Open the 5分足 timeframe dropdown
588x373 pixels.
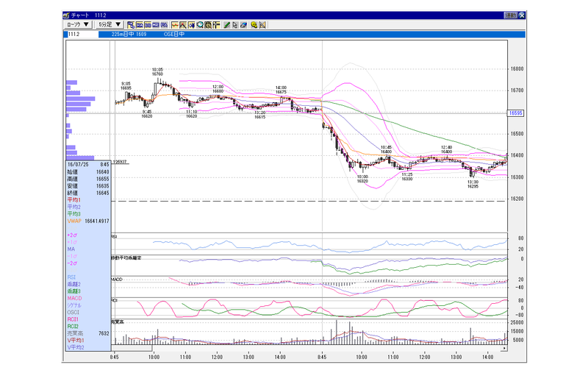[110, 25]
